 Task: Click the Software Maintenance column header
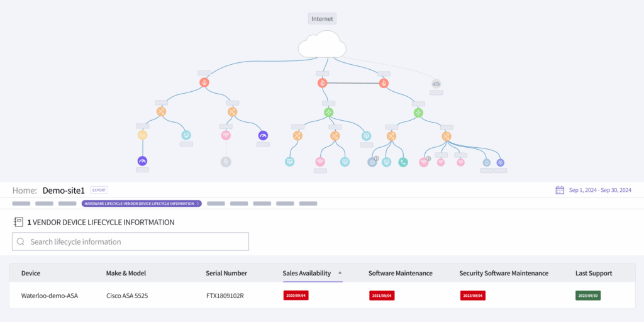[x=400, y=273]
